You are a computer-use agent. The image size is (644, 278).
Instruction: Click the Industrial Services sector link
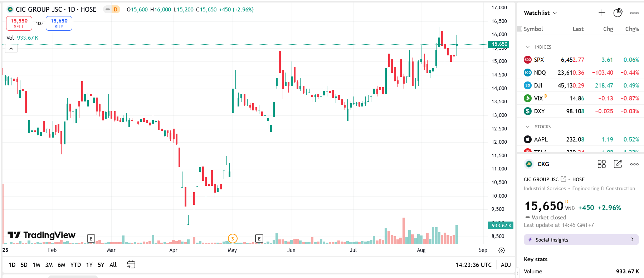[x=545, y=188]
